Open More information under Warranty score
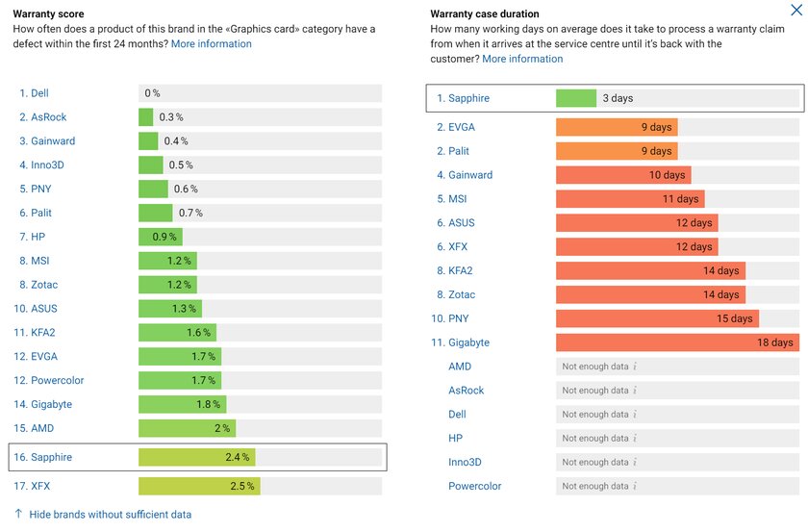Image resolution: width=808 pixels, height=532 pixels. pos(211,44)
